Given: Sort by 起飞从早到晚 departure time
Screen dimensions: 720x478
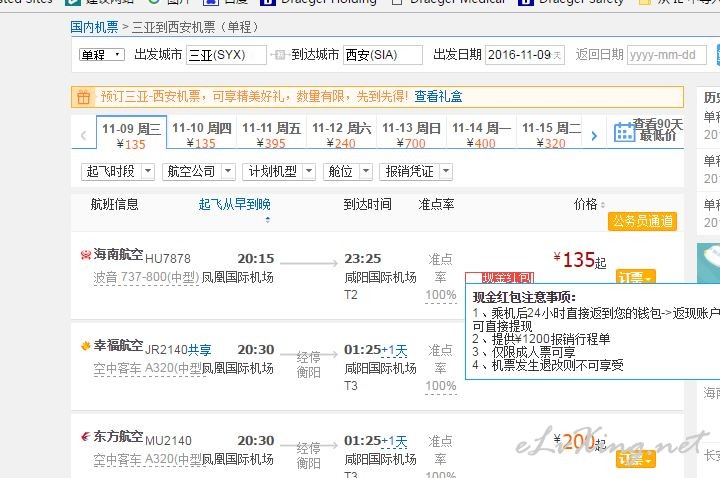Looking at the screenshot, I should point(234,204).
